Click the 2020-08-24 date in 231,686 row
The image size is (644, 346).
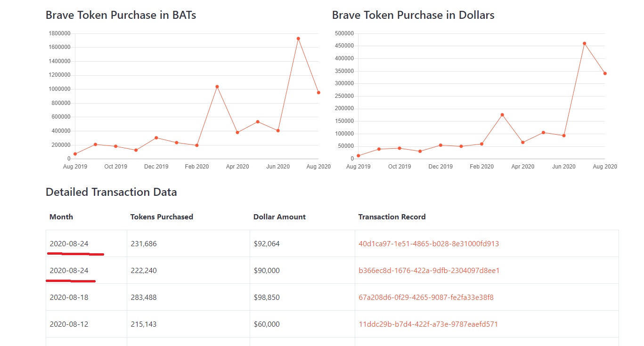(x=69, y=244)
